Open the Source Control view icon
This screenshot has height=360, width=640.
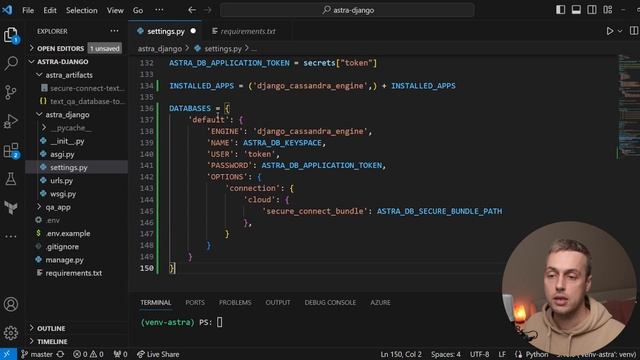point(11,93)
